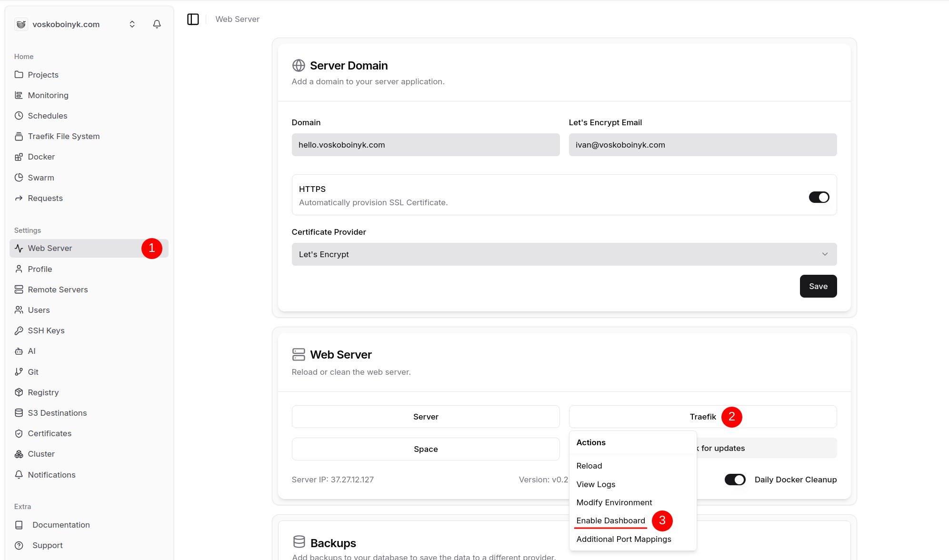Toggle Daily Docker Cleanup switch
The width and height of the screenshot is (949, 560).
pos(735,480)
